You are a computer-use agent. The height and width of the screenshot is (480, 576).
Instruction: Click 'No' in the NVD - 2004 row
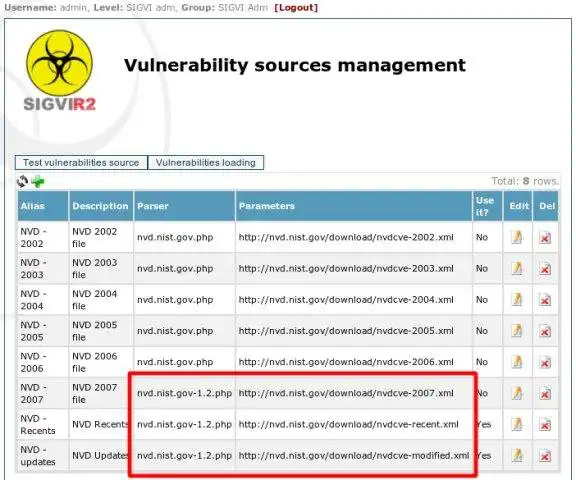click(482, 300)
